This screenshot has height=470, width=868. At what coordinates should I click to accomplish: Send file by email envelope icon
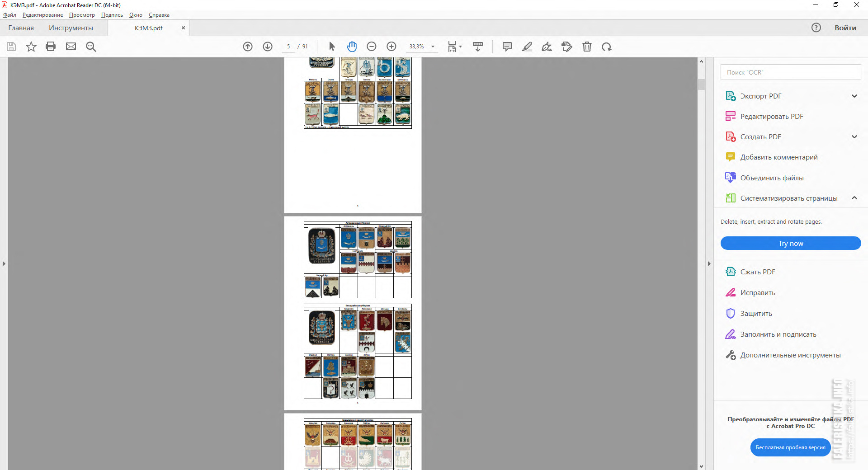(71, 47)
